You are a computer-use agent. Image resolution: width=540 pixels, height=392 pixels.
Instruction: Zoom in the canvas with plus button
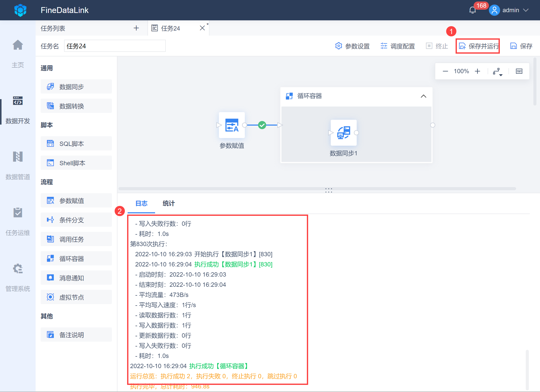click(x=477, y=71)
